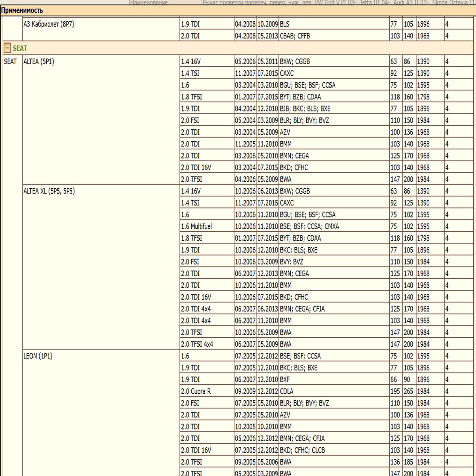Select the 195 kW power cell
Image resolution: width=476 pixels, height=476 pixels.
click(x=396, y=391)
